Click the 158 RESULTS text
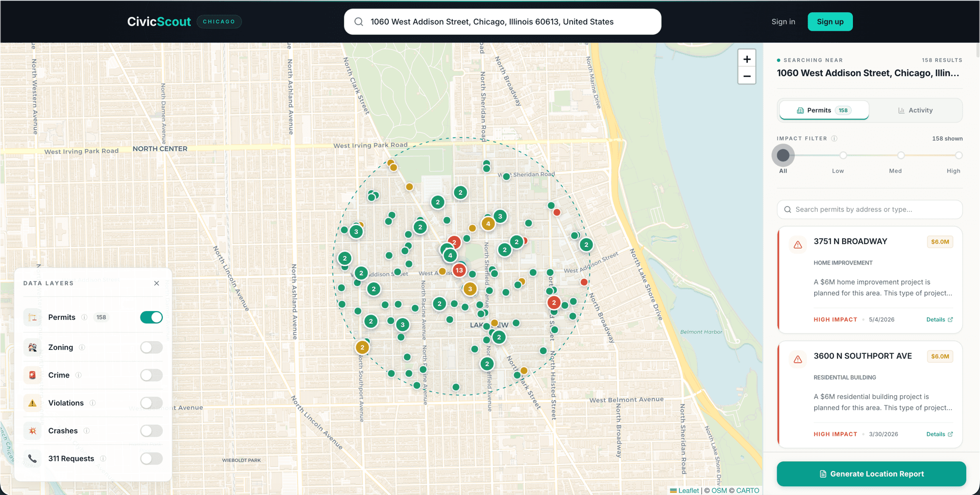980x495 pixels. point(942,60)
